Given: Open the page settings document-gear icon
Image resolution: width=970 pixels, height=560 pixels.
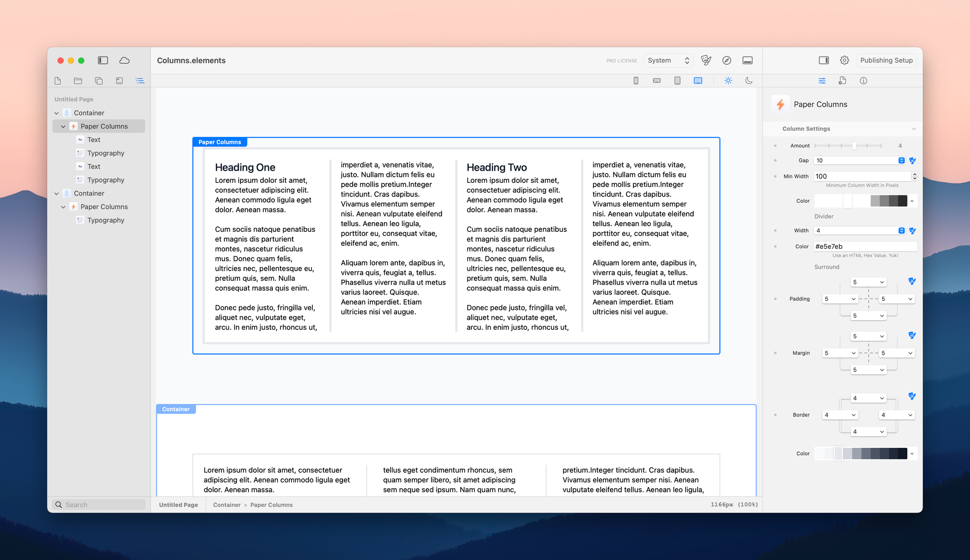Looking at the screenshot, I should point(842,81).
